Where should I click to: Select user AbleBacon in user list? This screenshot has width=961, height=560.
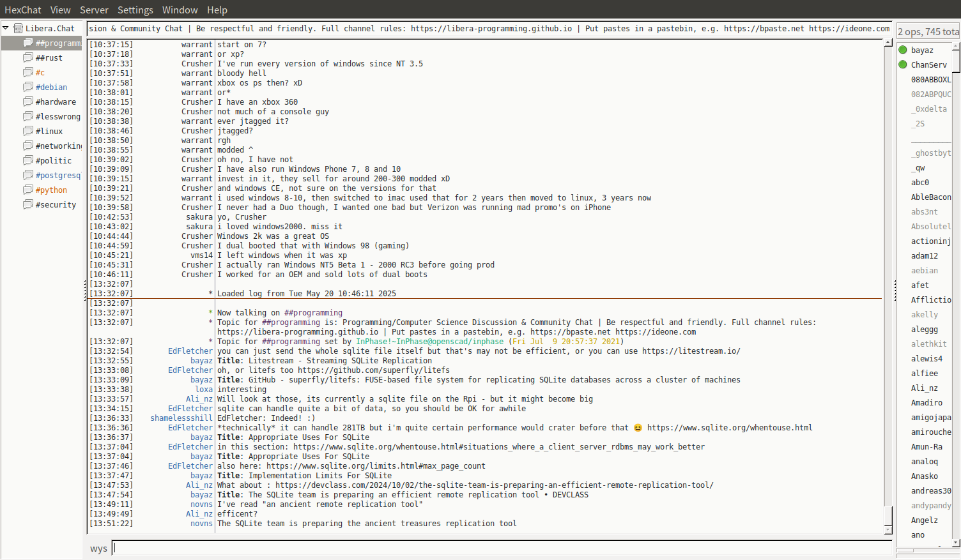[x=930, y=197]
